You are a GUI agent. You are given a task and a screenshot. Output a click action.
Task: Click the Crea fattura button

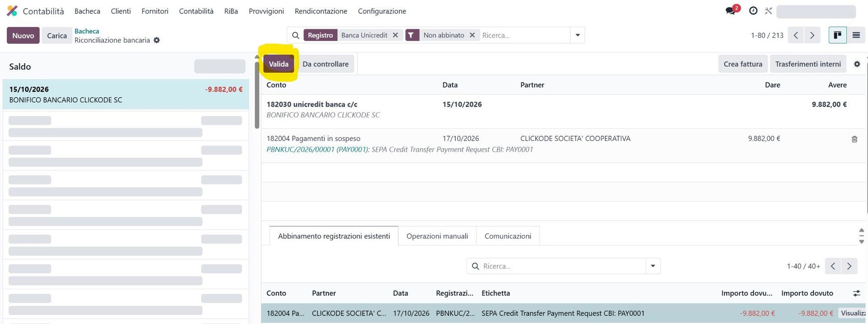click(x=743, y=64)
